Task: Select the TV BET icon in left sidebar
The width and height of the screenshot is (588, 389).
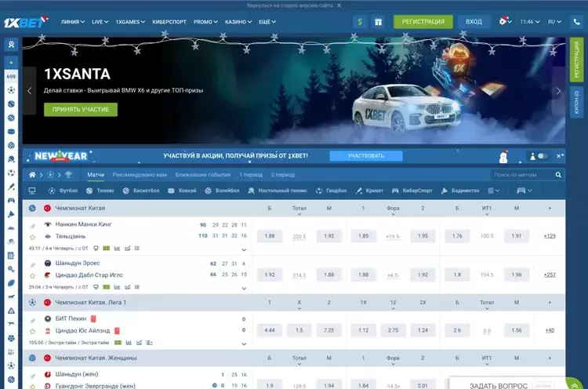Action: point(11,352)
